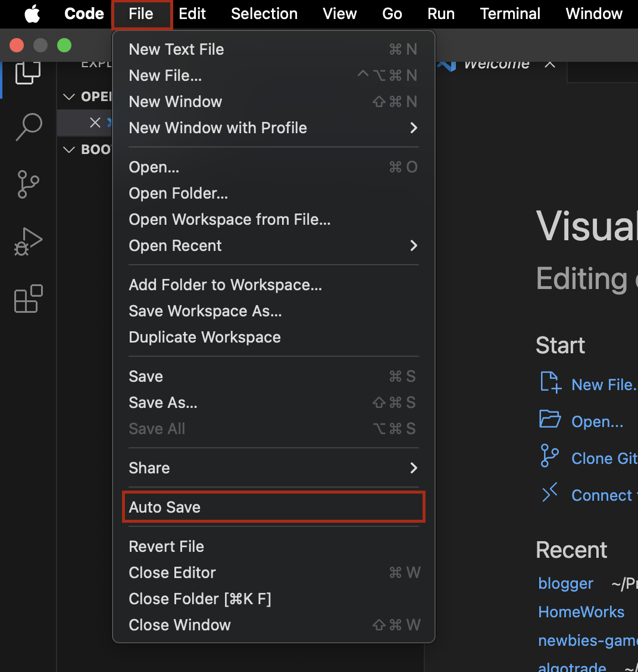Open the Go menu

392,14
